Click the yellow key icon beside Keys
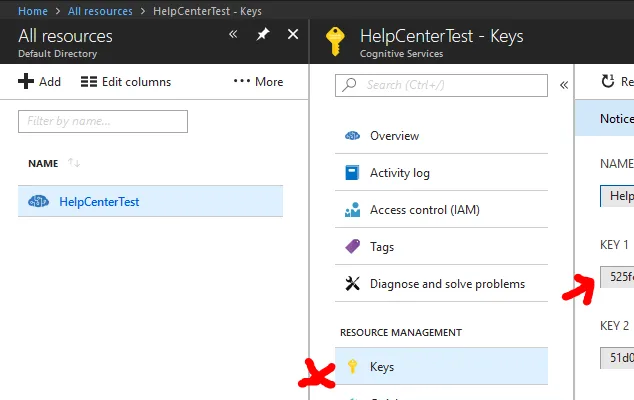This screenshot has width=634, height=400. click(x=352, y=367)
